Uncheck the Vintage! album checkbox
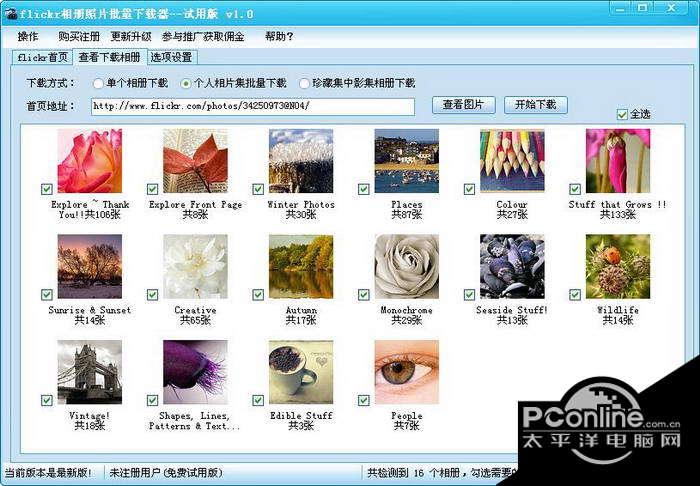 coord(47,400)
